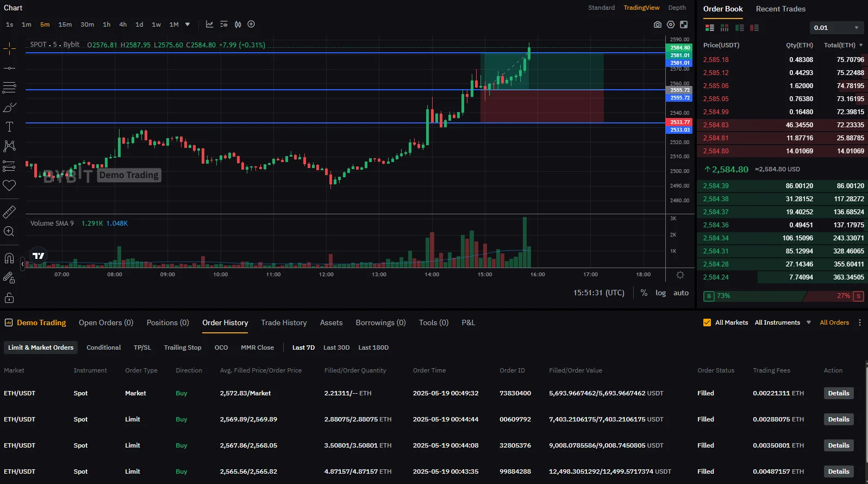868x484 pixels.
Task: Open the 0.01 price grouping dropdown
Action: [836, 28]
